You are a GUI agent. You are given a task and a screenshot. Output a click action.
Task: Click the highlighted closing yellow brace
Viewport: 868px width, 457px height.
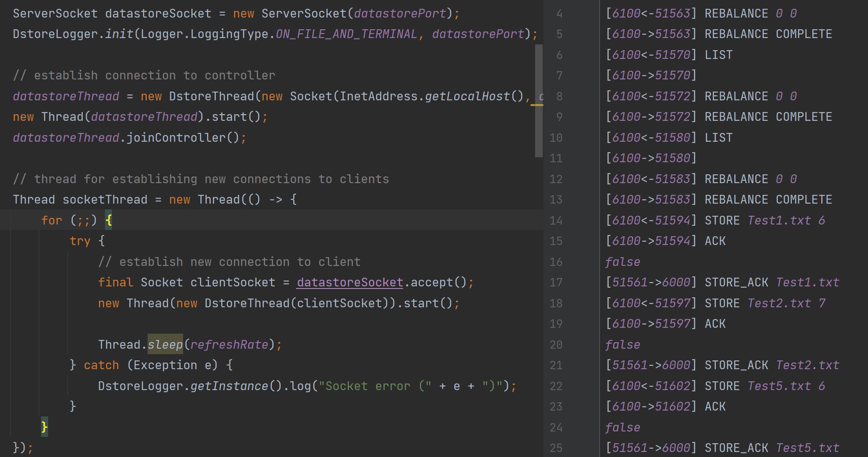click(44, 427)
